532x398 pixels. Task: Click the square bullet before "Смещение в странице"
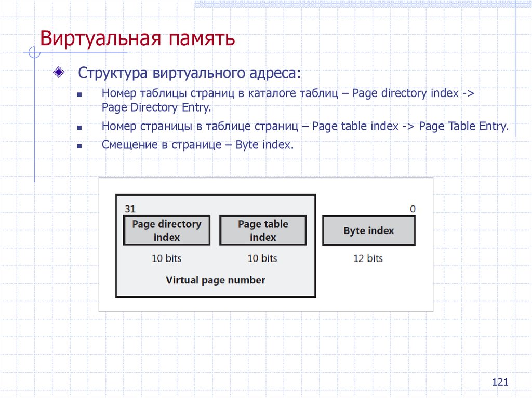pyautogui.click(x=79, y=146)
